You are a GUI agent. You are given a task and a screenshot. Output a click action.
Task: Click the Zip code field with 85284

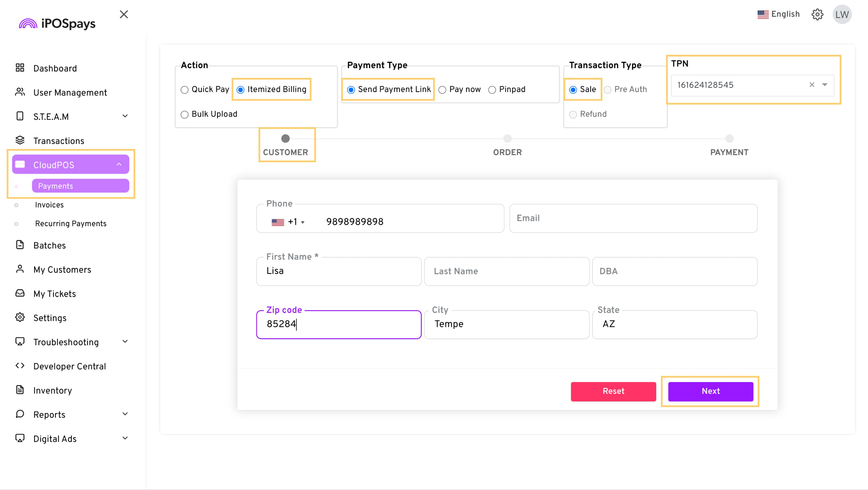(x=339, y=324)
